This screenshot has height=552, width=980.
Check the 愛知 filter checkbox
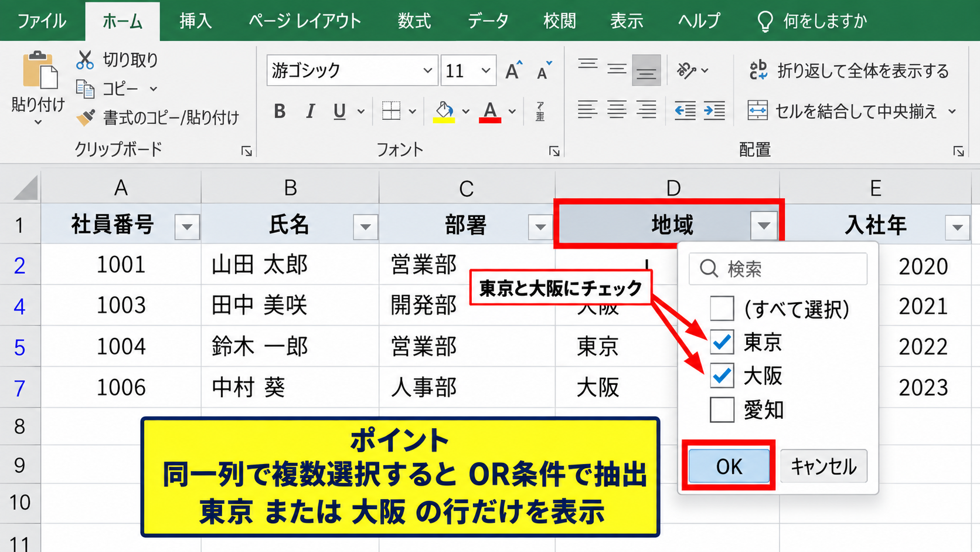tap(722, 410)
